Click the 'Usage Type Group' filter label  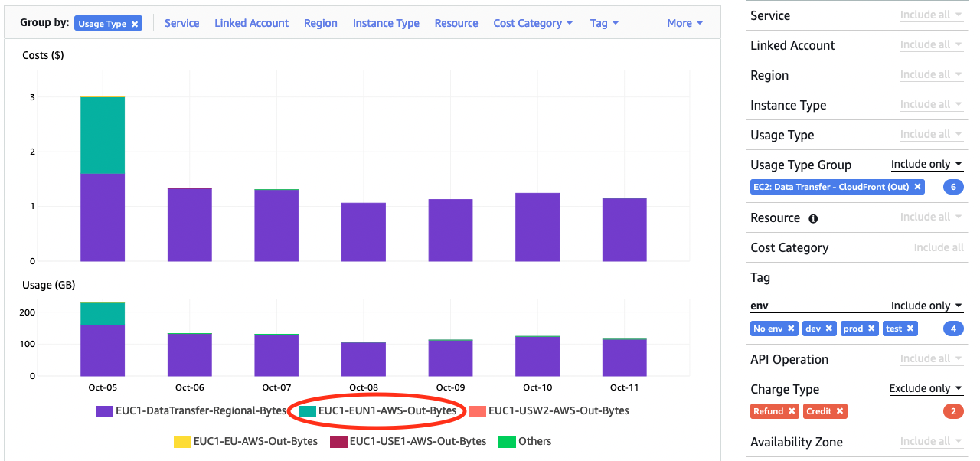click(x=801, y=165)
